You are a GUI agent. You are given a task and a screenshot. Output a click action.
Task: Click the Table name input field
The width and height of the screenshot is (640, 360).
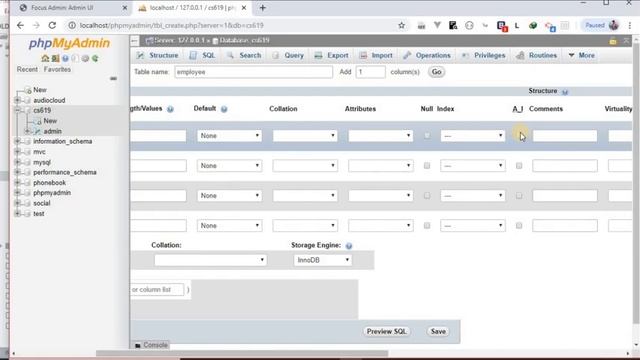tap(253, 72)
